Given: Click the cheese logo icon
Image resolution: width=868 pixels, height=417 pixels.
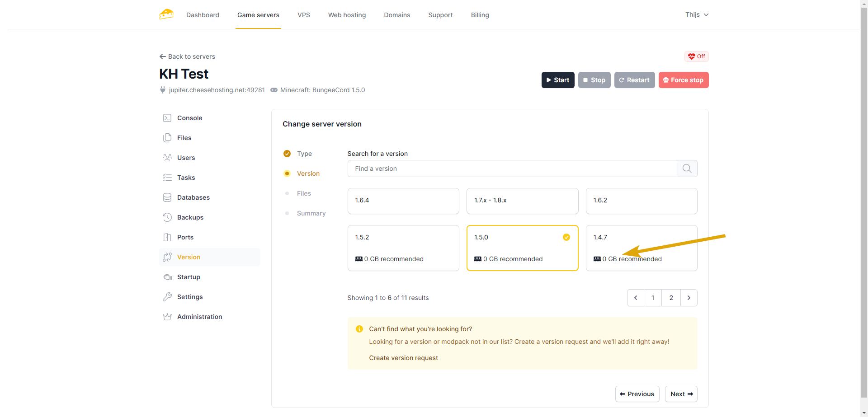Looking at the screenshot, I should click(x=166, y=14).
